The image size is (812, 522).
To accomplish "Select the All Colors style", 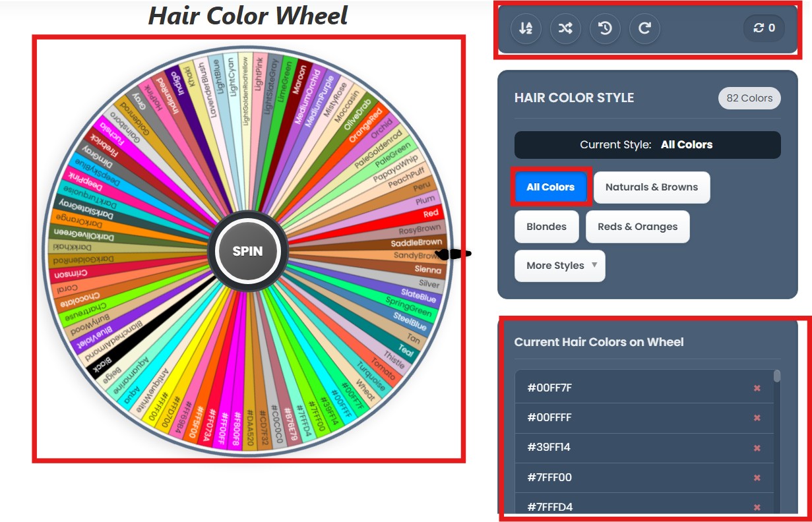I will click(550, 187).
